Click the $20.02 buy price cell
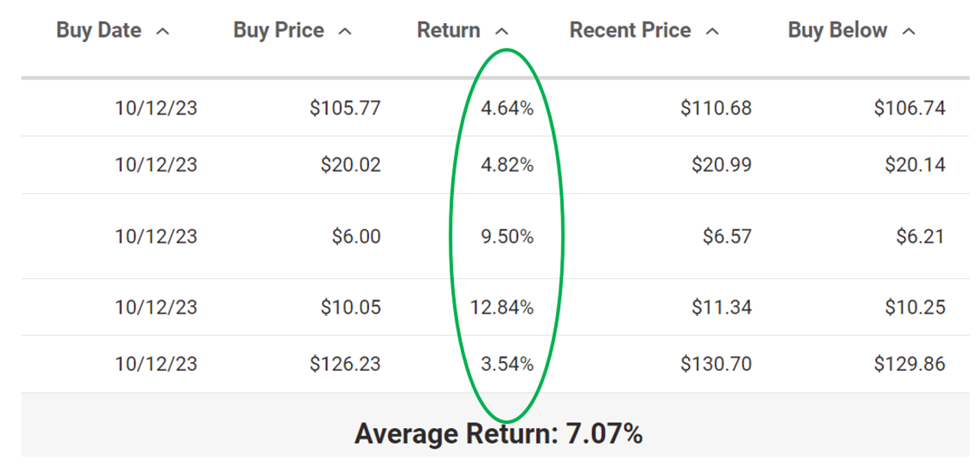Viewport: 980px width, 471px height. click(350, 165)
